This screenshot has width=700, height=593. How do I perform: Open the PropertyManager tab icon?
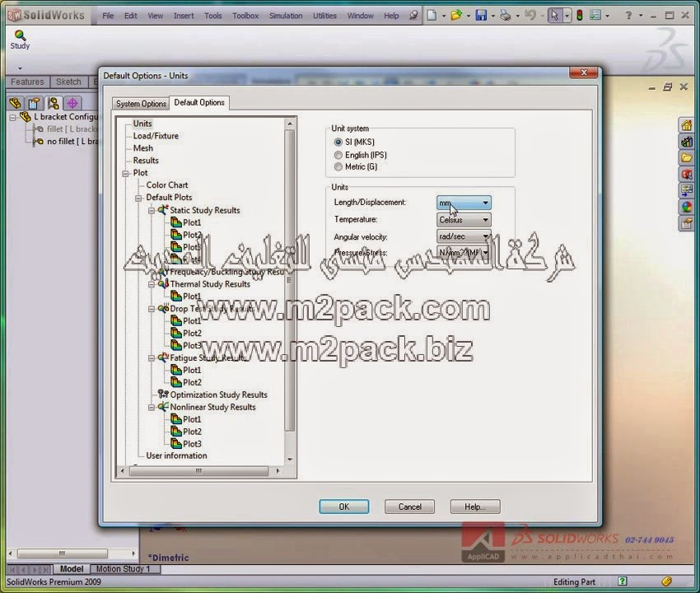pyautogui.click(x=35, y=103)
